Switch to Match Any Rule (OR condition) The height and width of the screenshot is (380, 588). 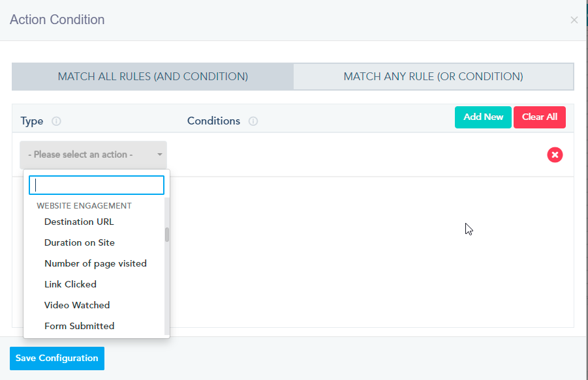[433, 76]
